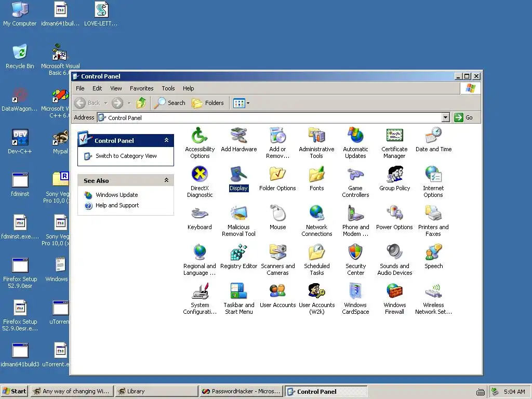
Task: Open Regional and Language icon
Action: (199, 252)
